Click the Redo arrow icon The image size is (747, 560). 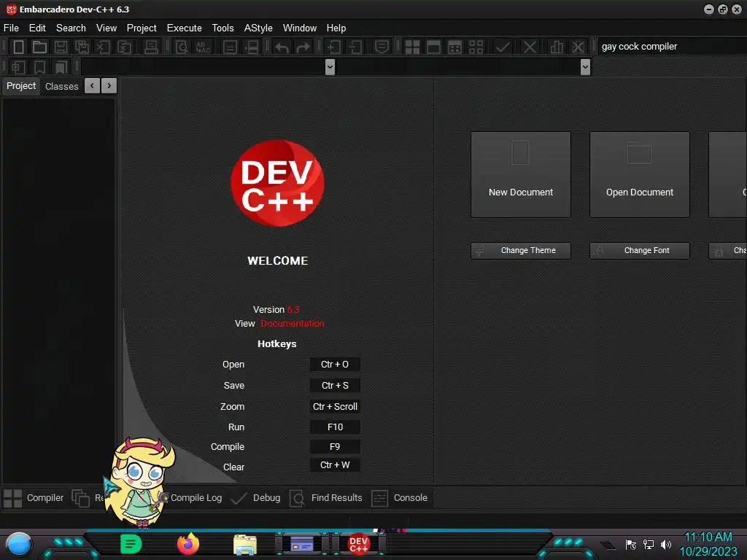click(x=303, y=47)
